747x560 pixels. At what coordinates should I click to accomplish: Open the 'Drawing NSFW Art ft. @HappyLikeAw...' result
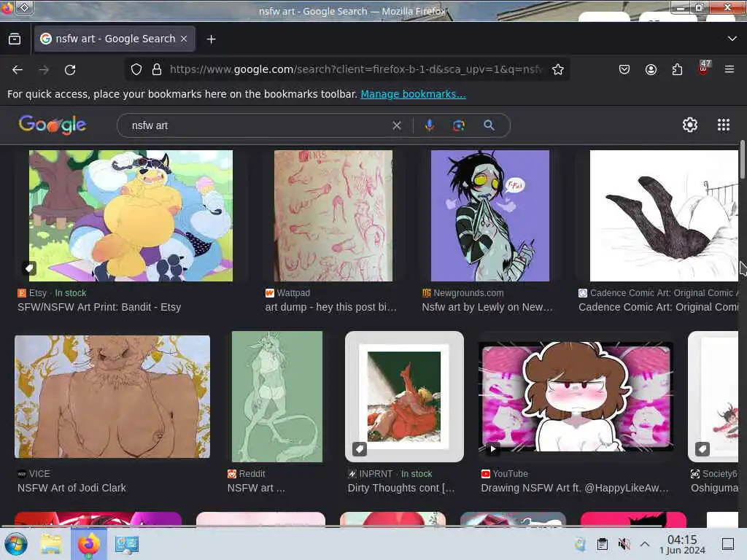[575, 488]
